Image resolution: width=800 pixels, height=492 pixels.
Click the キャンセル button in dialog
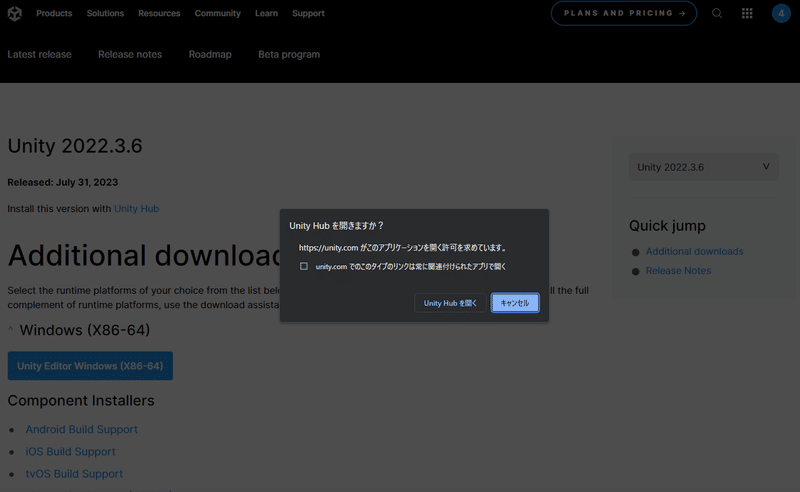pos(515,303)
